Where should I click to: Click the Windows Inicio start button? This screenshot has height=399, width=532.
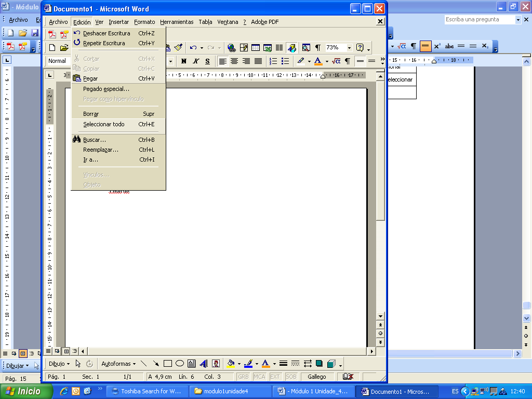(25, 391)
